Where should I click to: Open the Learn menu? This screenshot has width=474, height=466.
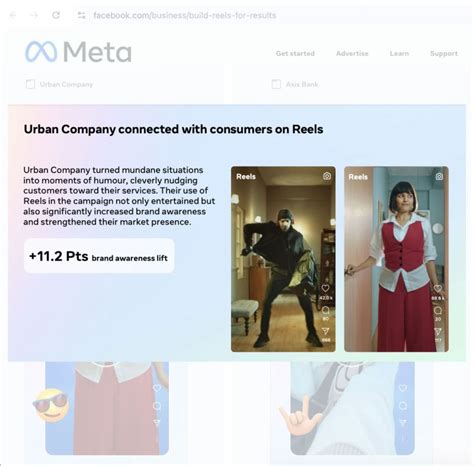point(399,53)
